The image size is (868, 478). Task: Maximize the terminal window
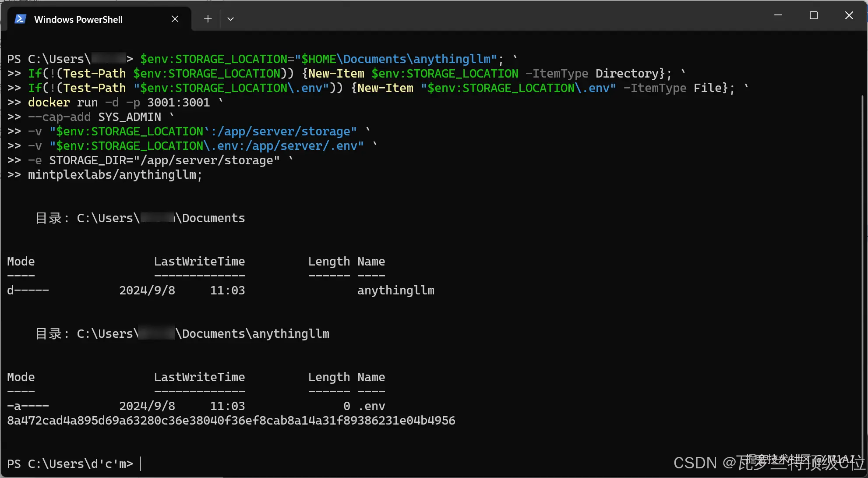[814, 15]
